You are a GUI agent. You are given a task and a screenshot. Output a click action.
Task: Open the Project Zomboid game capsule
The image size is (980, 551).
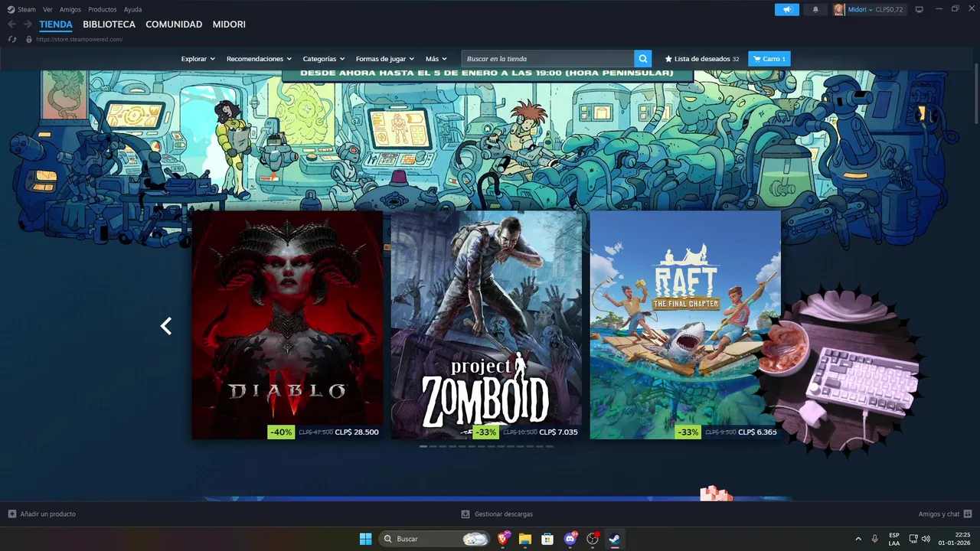click(x=486, y=324)
